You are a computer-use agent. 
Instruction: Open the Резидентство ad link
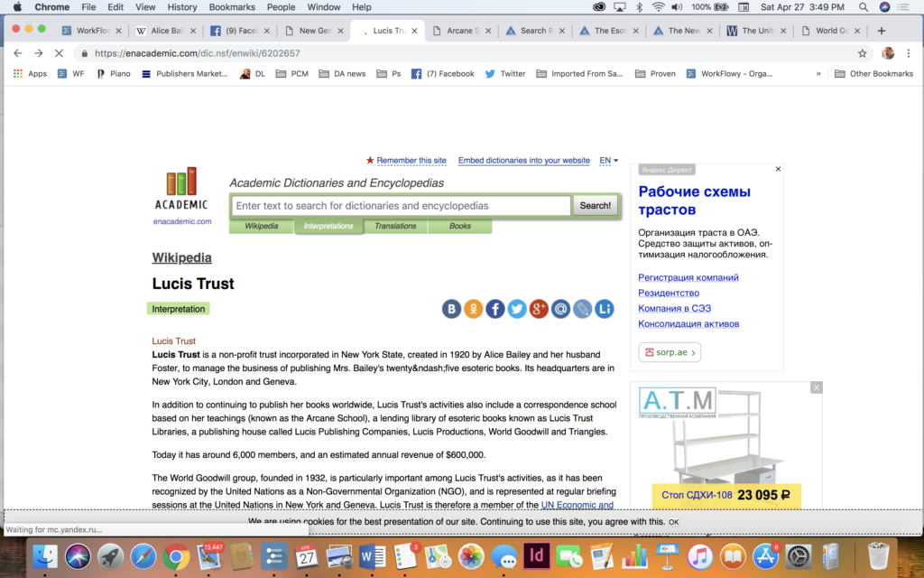coord(669,293)
